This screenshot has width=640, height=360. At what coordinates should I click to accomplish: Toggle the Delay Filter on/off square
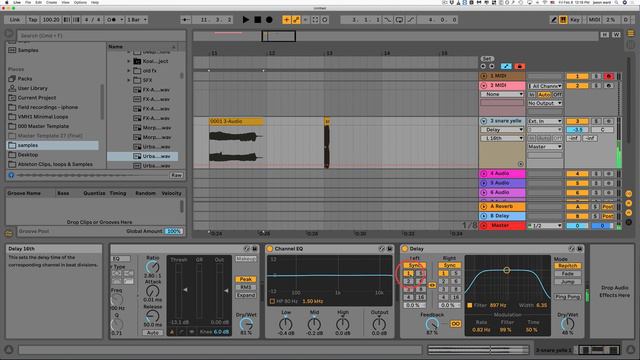(x=469, y=305)
